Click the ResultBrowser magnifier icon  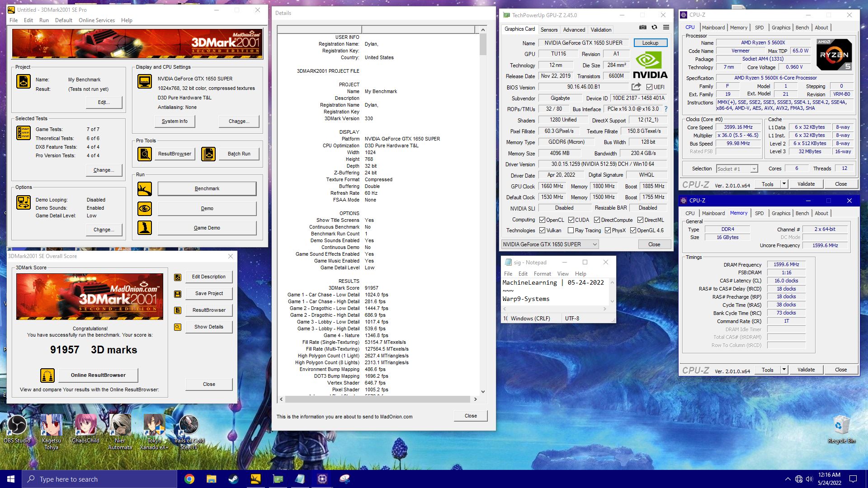(x=145, y=154)
